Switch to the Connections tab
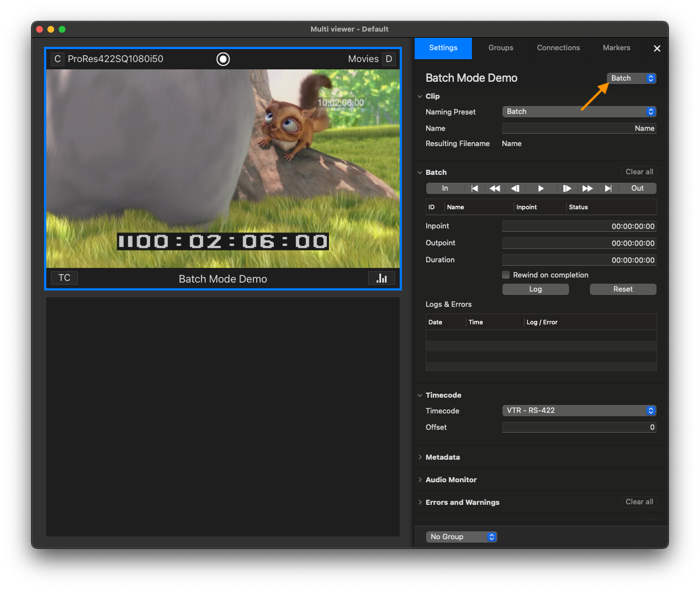Screen dimensions: 700x590 point(558,49)
